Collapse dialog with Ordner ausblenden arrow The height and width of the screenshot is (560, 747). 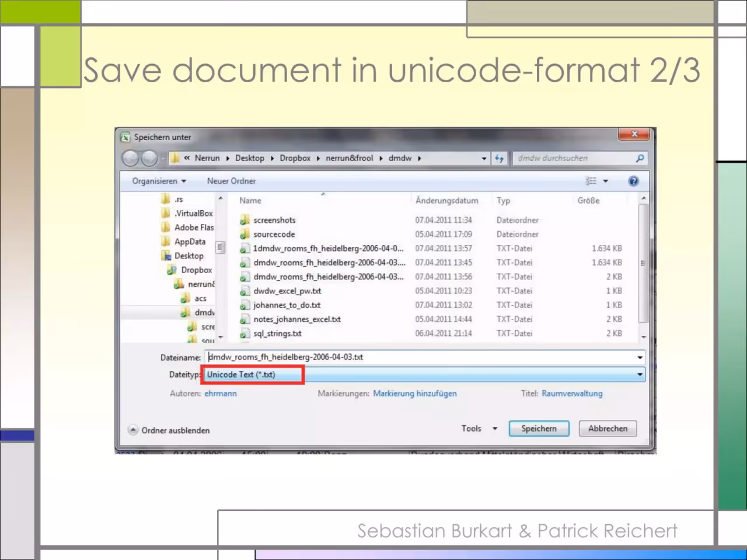[133, 430]
